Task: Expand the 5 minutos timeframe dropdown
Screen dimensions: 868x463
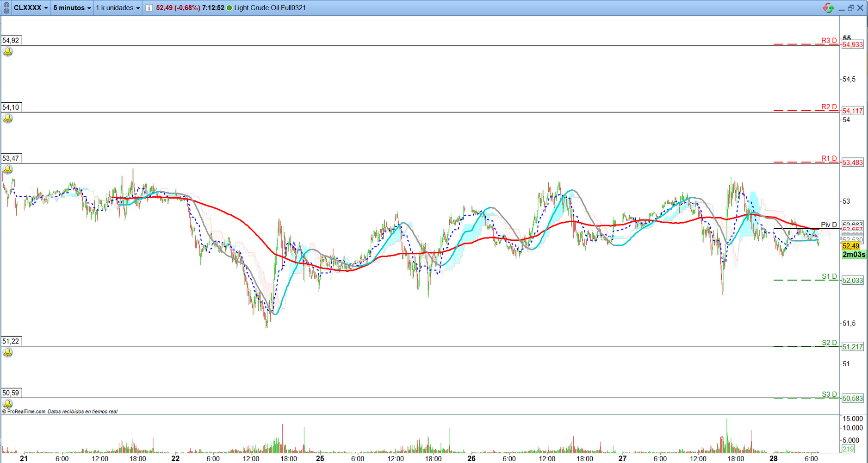Action: pos(72,8)
